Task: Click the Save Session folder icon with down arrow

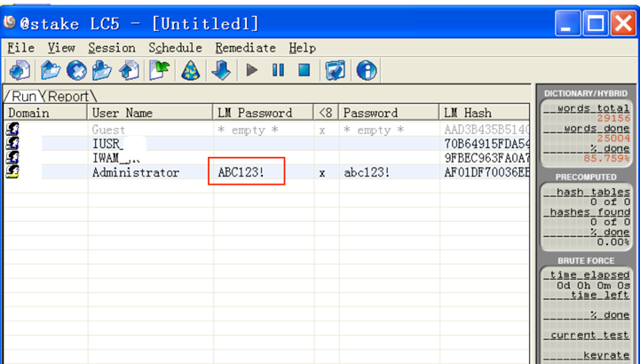Action: (102, 71)
